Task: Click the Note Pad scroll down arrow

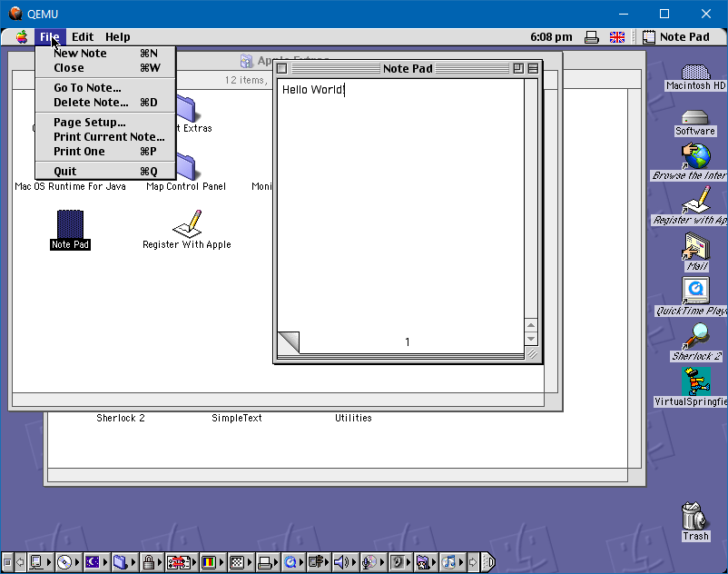Action: point(532,340)
